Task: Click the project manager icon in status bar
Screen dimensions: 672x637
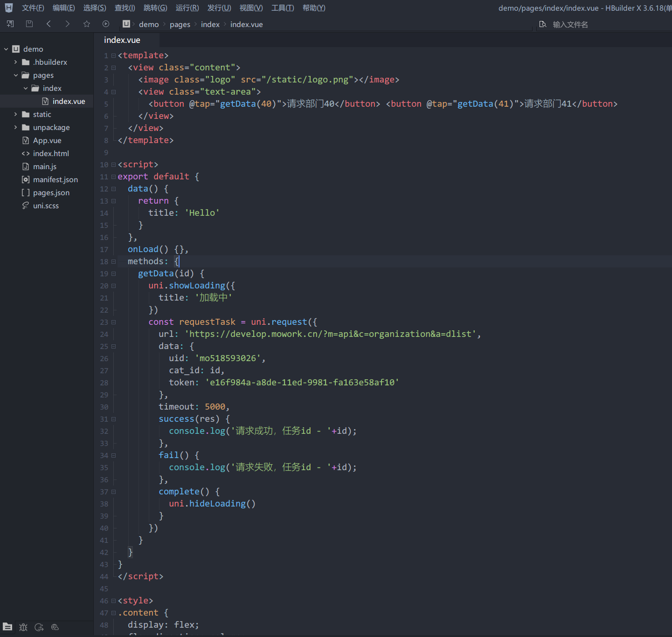Action: pos(7,627)
